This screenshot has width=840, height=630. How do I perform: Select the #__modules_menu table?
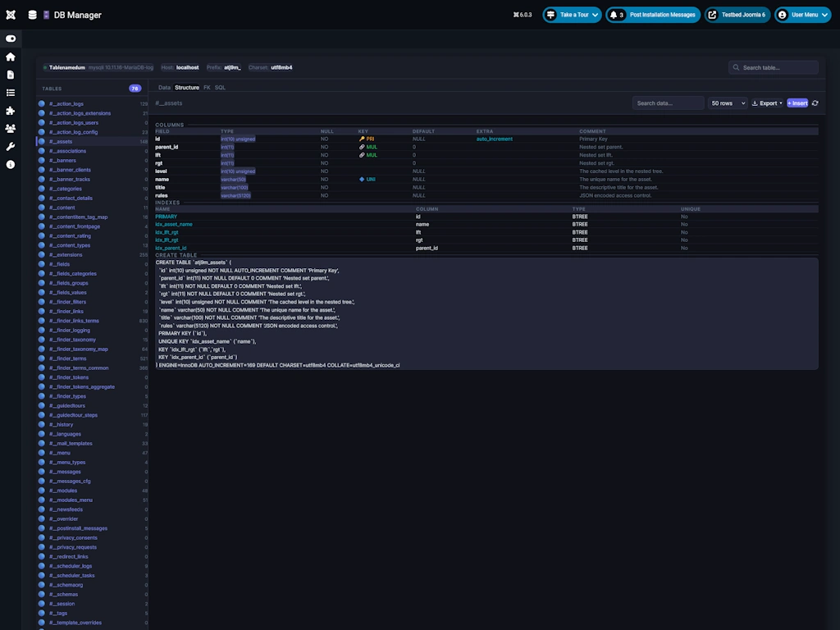point(92,500)
